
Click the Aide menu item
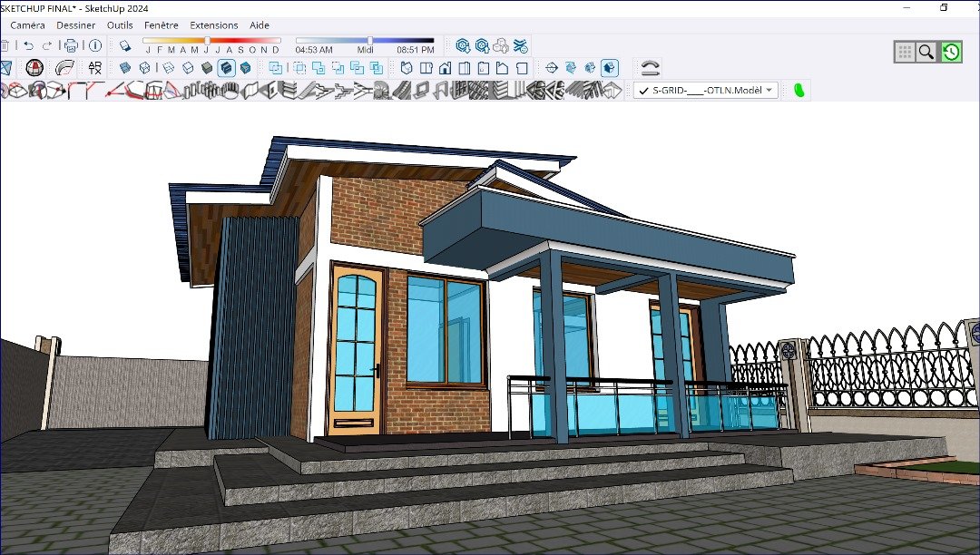tap(260, 25)
